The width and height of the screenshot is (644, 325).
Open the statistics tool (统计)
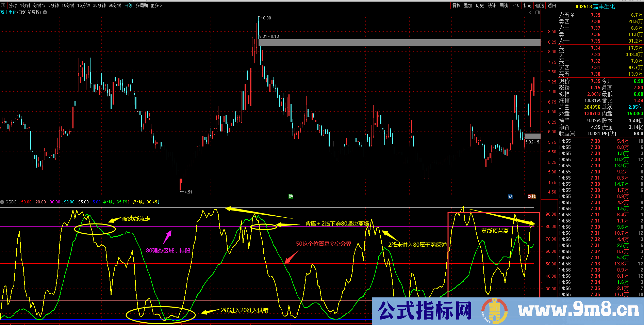(x=492, y=5)
